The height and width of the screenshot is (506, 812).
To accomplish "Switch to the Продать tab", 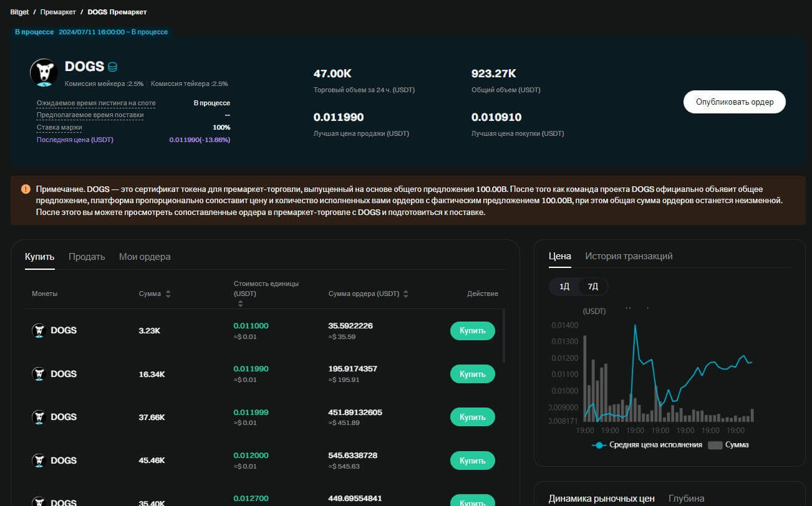I will 87,257.
